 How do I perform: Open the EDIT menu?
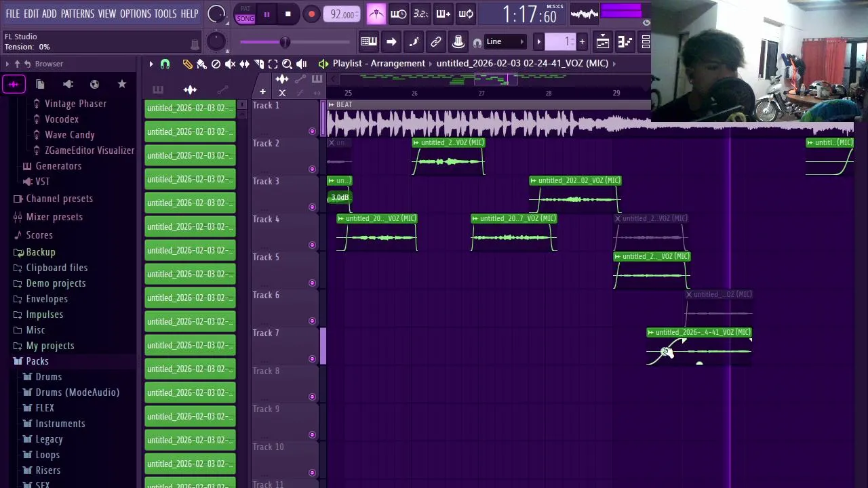tap(31, 14)
